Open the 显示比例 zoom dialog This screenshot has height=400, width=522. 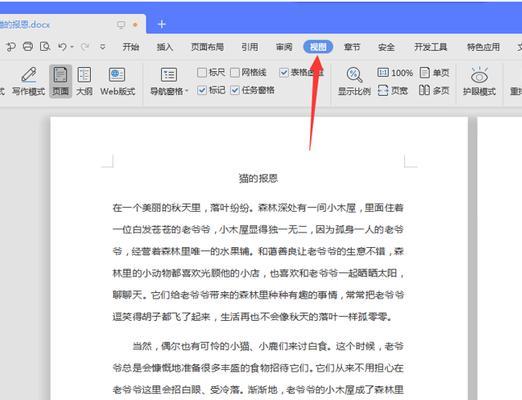coord(354,81)
